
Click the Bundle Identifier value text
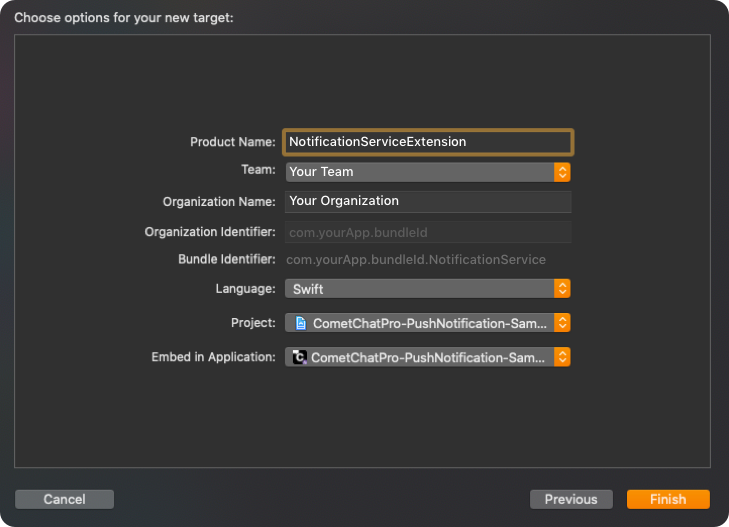pyautogui.click(x=416, y=259)
